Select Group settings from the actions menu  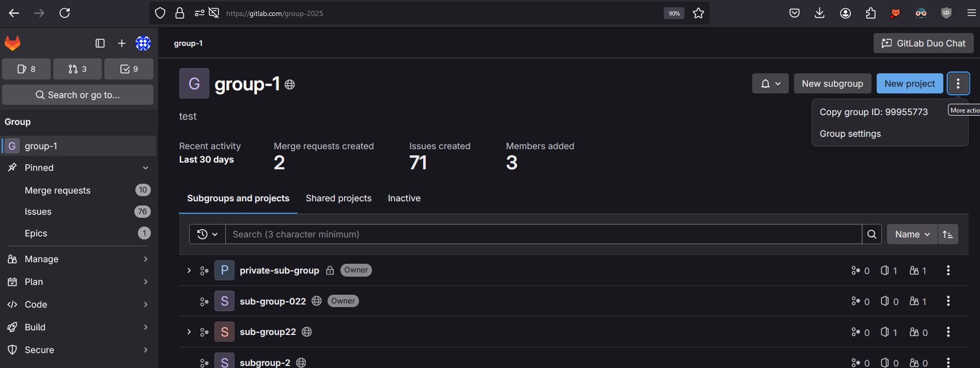click(x=850, y=134)
